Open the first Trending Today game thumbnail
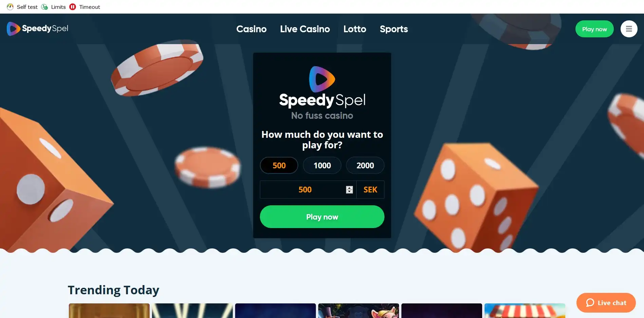 tap(109, 311)
